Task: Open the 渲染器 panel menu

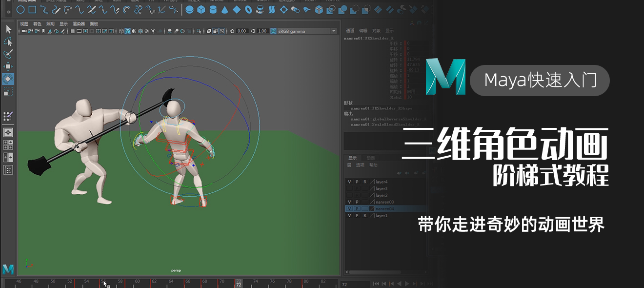Action: click(79, 24)
